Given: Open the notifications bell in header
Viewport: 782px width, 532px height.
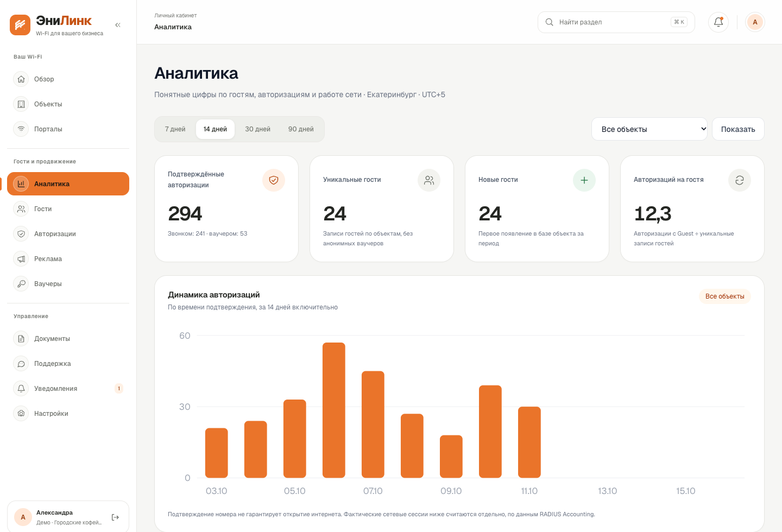Looking at the screenshot, I should tap(718, 22).
